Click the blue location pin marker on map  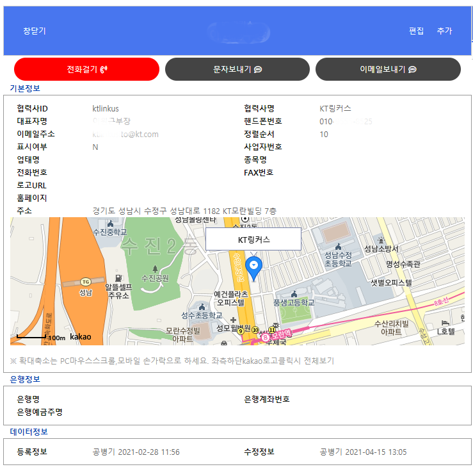tap(253, 268)
